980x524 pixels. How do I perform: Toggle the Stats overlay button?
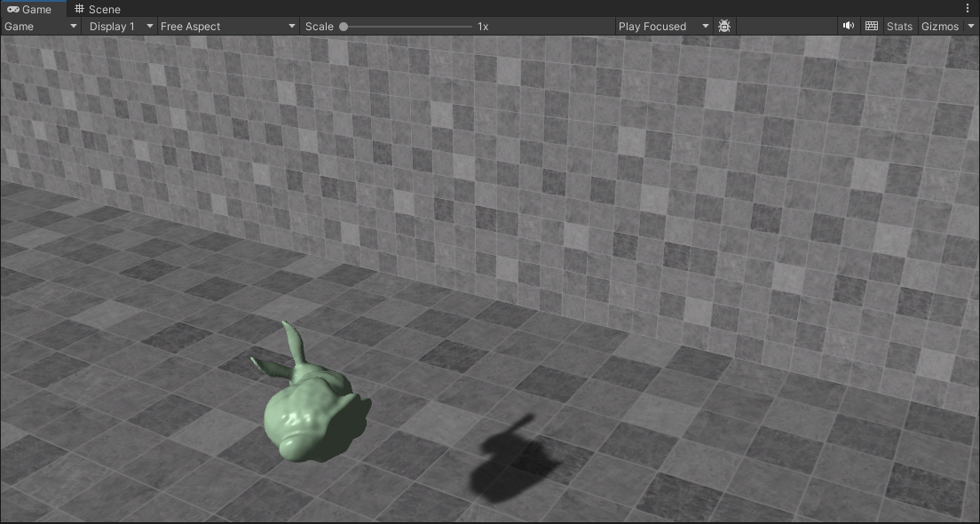coord(899,27)
